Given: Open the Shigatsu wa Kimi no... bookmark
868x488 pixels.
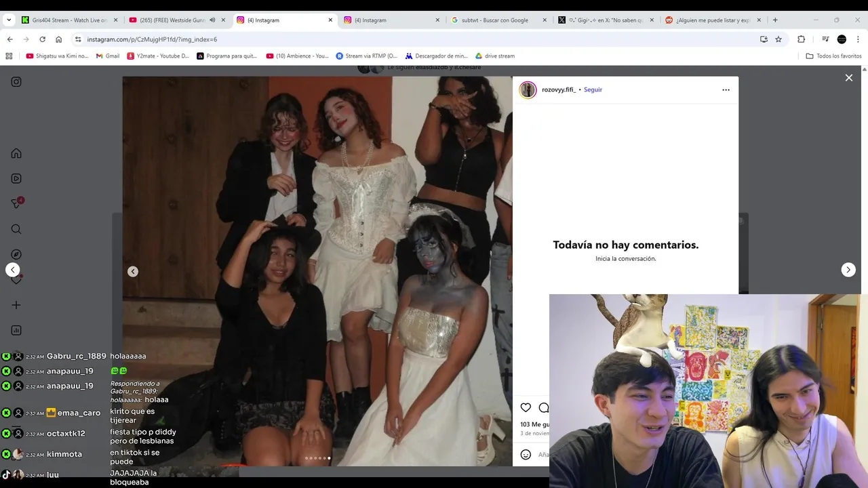Looking at the screenshot, I should point(57,56).
